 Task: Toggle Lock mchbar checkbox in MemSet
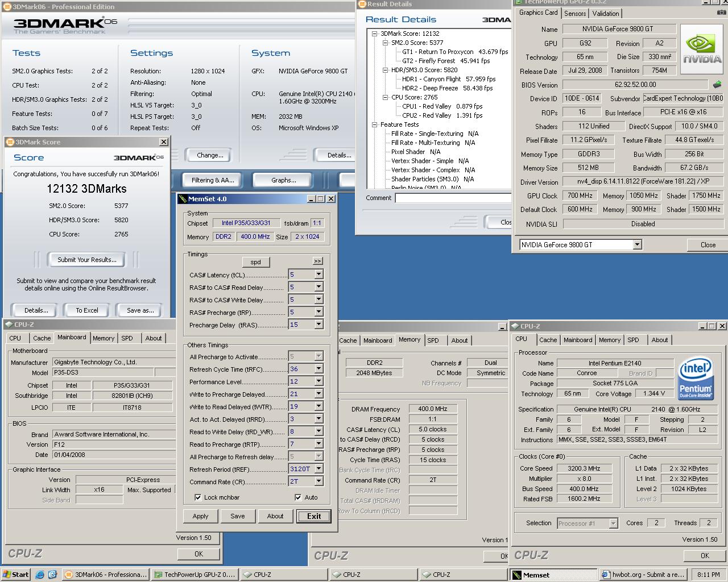198,497
